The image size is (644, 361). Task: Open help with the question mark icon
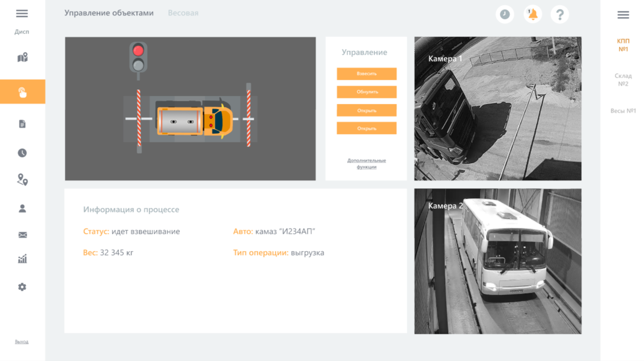coord(560,15)
